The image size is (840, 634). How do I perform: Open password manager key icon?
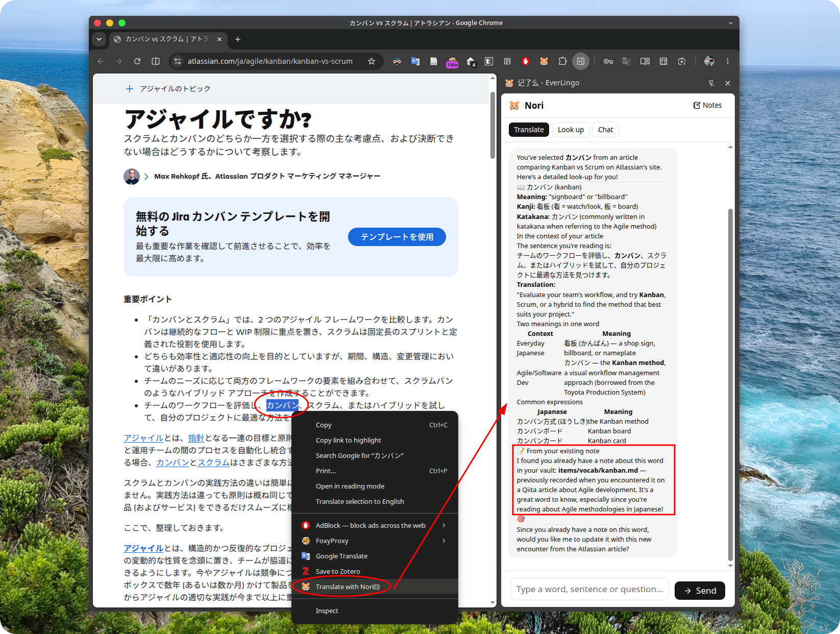(608, 61)
